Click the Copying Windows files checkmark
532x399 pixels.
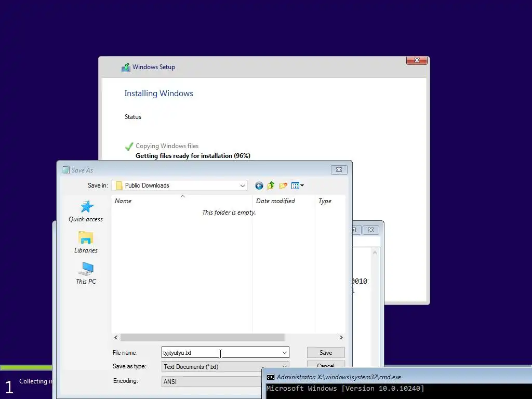point(129,146)
